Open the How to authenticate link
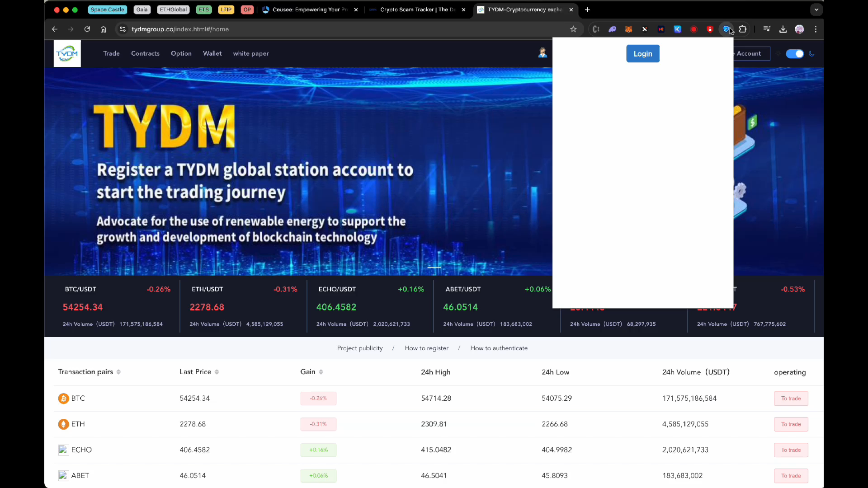Screen dimensions: 868x488 coord(499,348)
